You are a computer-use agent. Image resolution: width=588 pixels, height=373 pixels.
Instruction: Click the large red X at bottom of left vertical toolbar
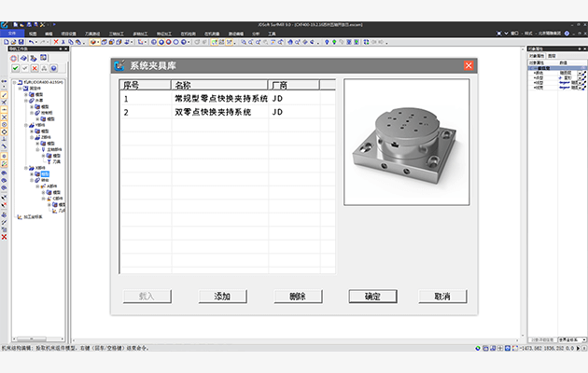click(x=4, y=237)
